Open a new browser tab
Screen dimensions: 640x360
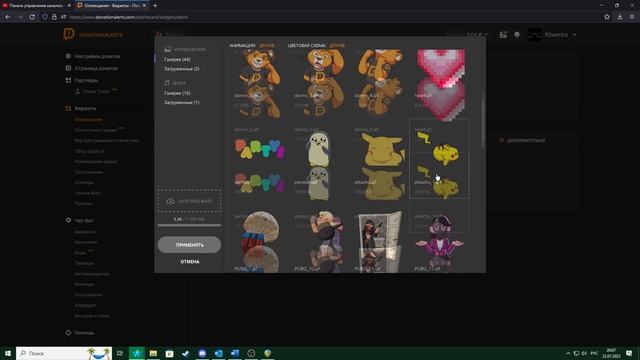pos(155,6)
